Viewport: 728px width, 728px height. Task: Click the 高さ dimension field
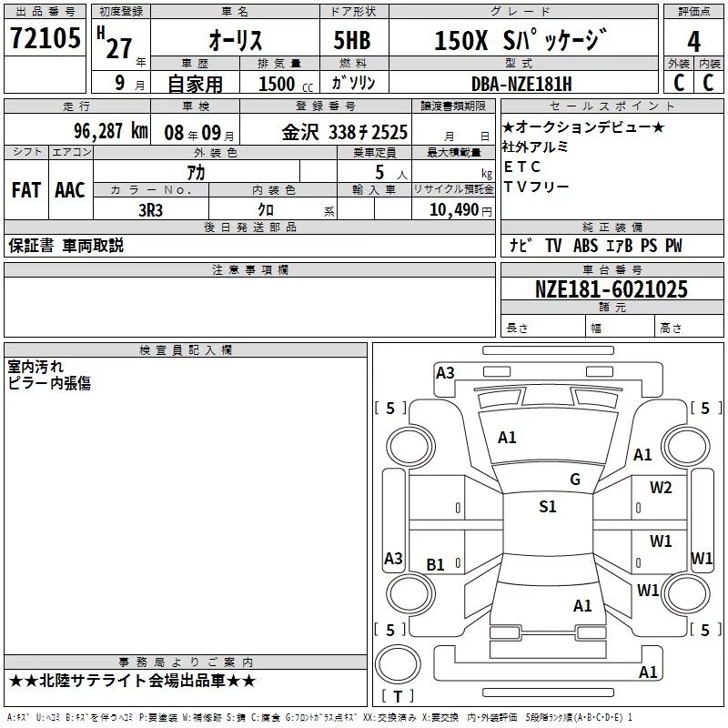[x=689, y=328]
